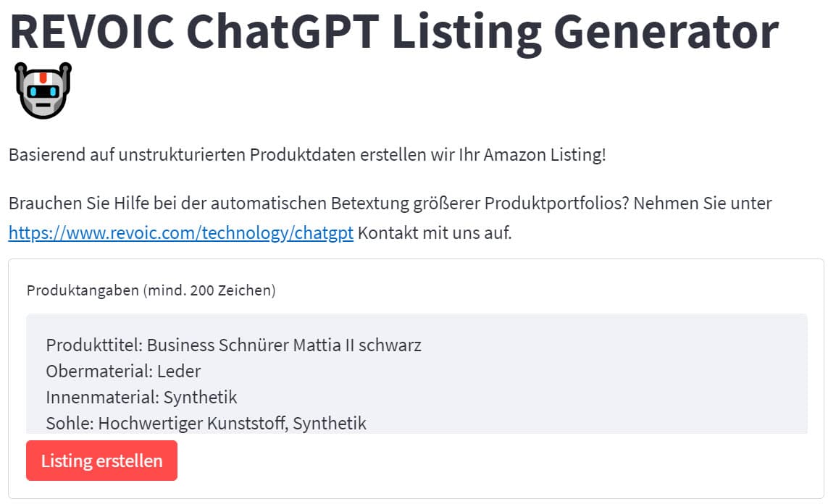
Task: Place cursor on the Innenmaterial: Synthetik line
Action: pyautogui.click(x=141, y=397)
